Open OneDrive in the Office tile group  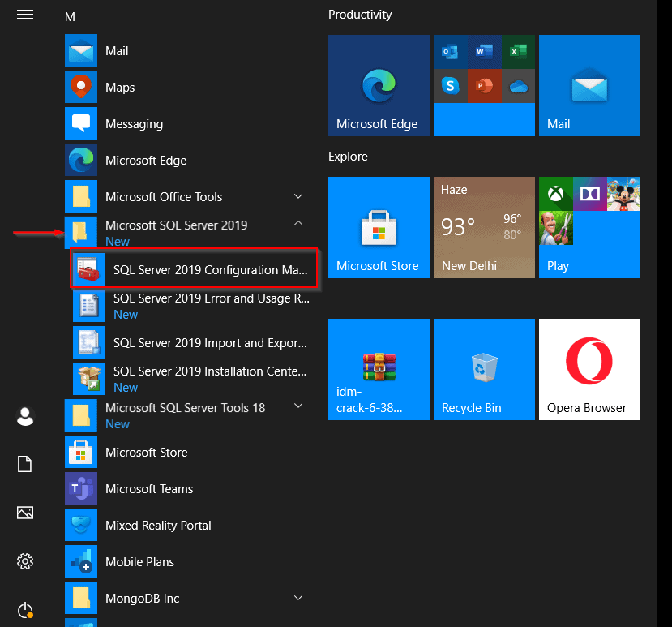(519, 86)
